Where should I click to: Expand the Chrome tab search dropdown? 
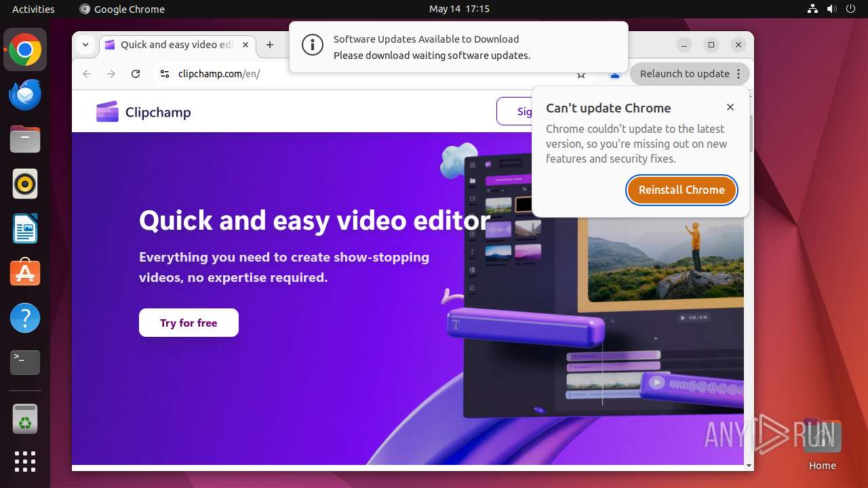(85, 45)
